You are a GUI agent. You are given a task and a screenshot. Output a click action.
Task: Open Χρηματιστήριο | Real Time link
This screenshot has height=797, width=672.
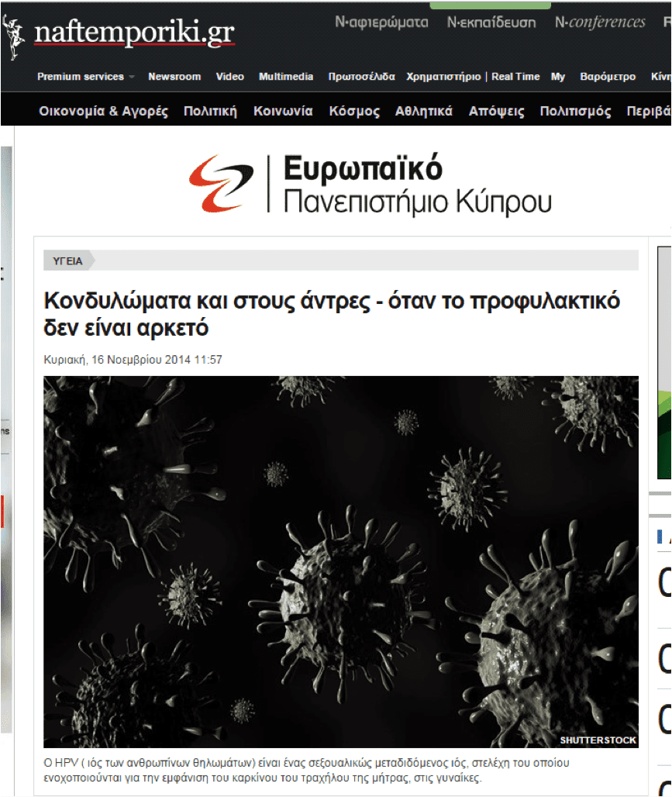[473, 77]
